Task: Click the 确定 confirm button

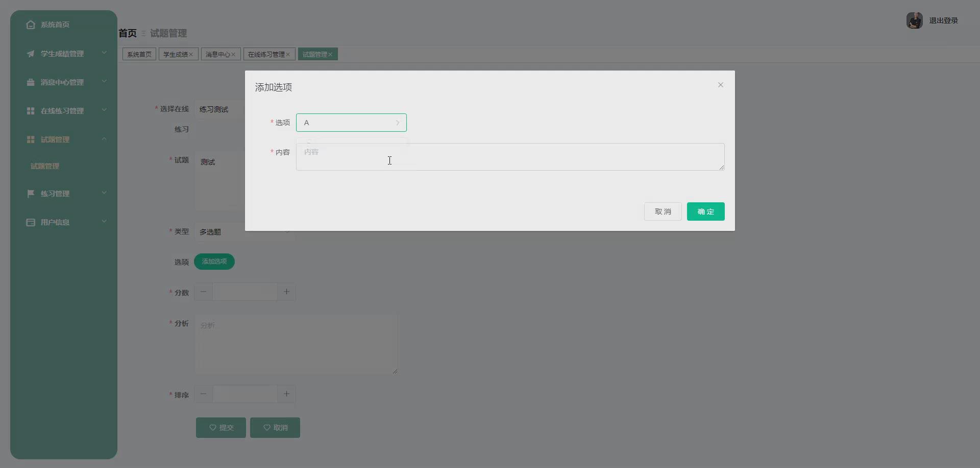Action: [705, 211]
